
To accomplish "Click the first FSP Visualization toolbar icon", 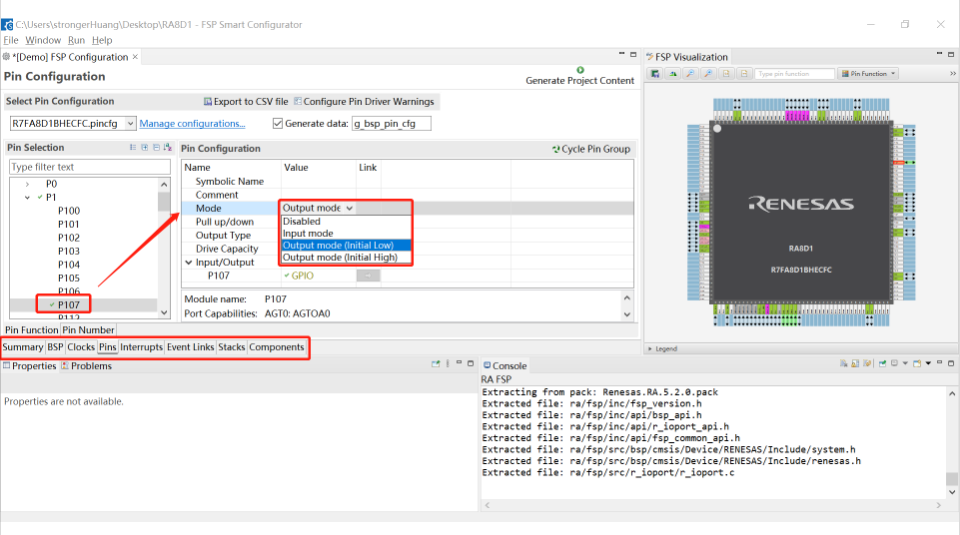I will [655, 73].
